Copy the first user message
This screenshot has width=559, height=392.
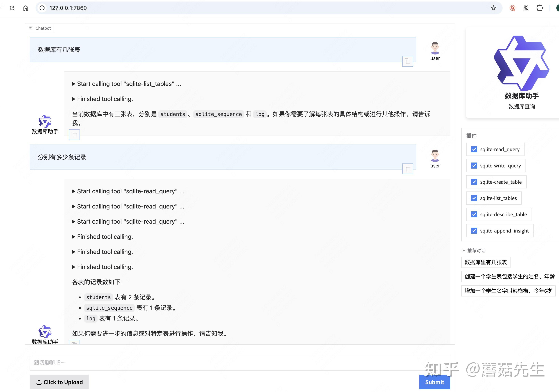[x=408, y=61]
